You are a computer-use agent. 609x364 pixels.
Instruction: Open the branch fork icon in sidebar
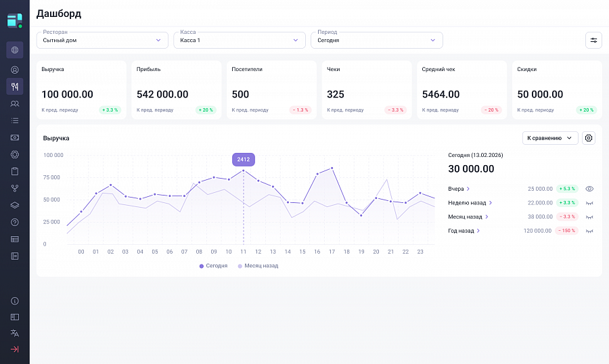(x=15, y=188)
